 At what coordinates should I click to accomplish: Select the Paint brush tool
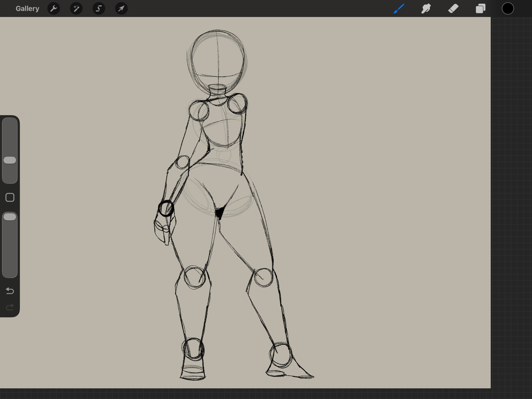[x=399, y=9]
